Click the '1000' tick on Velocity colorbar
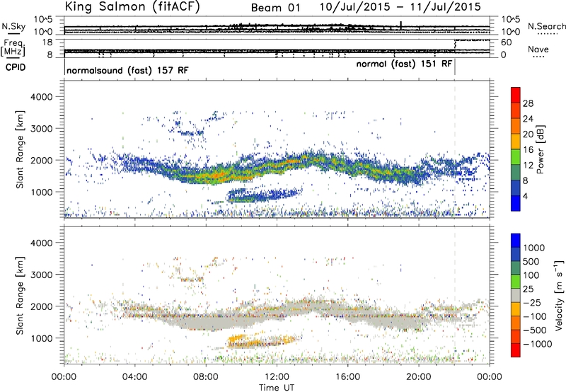 tap(534, 248)
